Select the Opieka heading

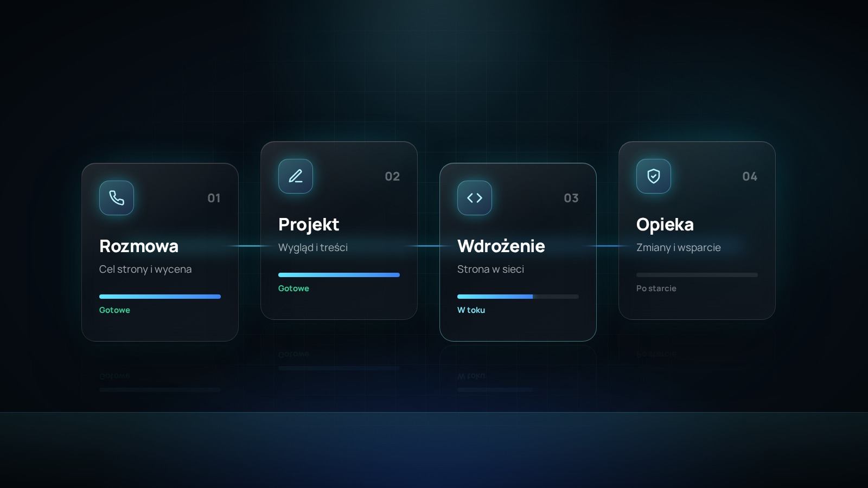point(665,224)
